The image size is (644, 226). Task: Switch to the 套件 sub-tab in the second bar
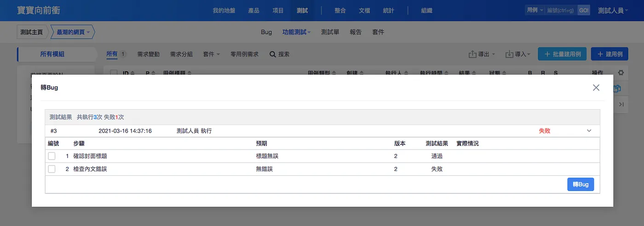click(378, 32)
